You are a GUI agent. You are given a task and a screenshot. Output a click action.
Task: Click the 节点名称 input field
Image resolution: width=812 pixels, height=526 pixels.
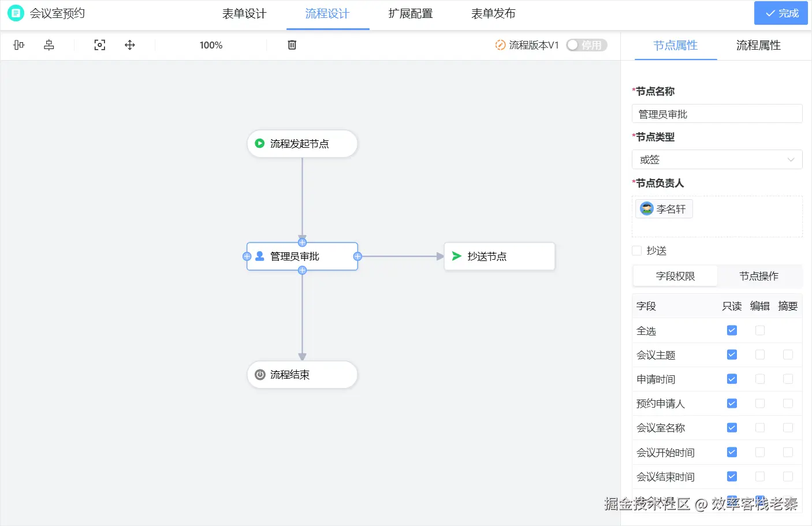coord(717,114)
